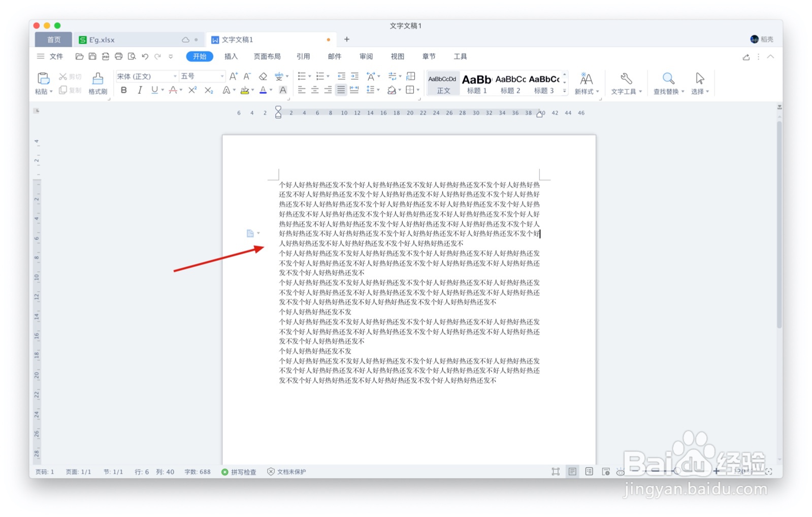Toggle justified alignment button
The width and height of the screenshot is (812, 517).
click(341, 90)
